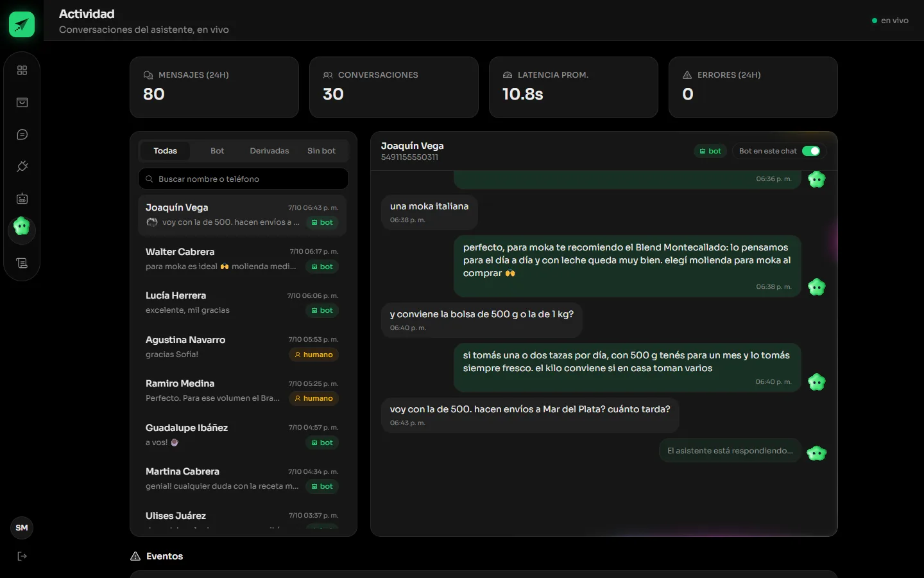924x578 pixels.
Task: Open Guadalupe Ibáñez's conversation
Action: (243, 435)
